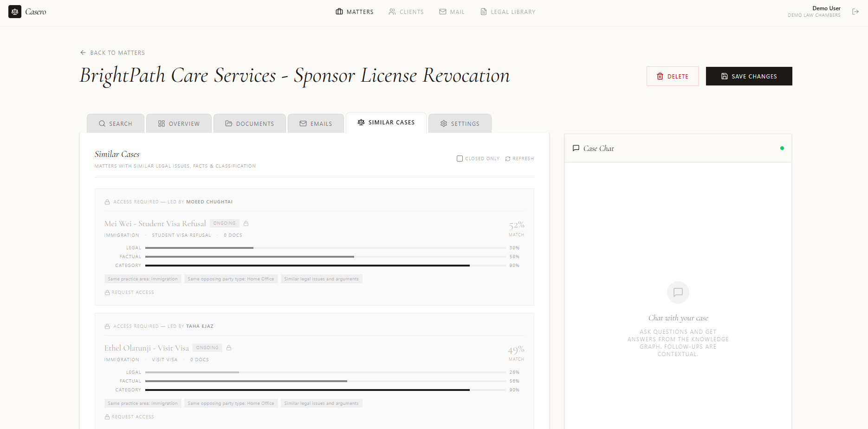Screen dimensions: 868x429
Task: Open the Clients navigation item
Action: pos(406,12)
